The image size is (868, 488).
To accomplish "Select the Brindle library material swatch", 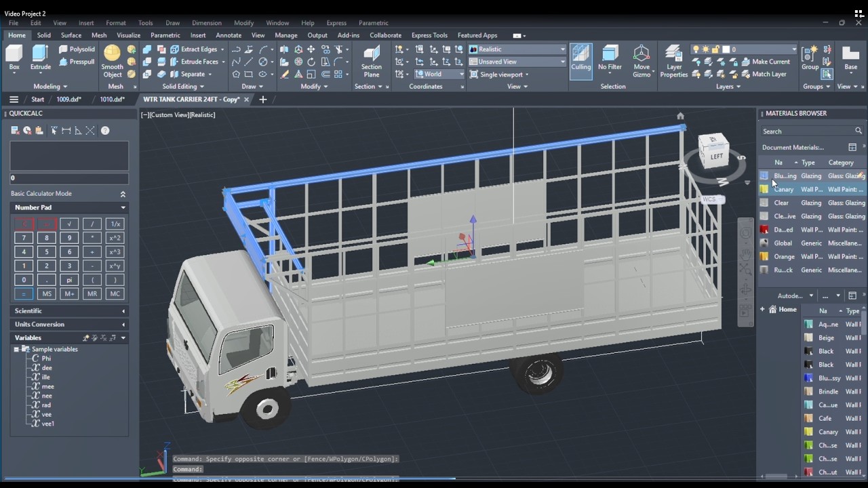I will point(808,391).
